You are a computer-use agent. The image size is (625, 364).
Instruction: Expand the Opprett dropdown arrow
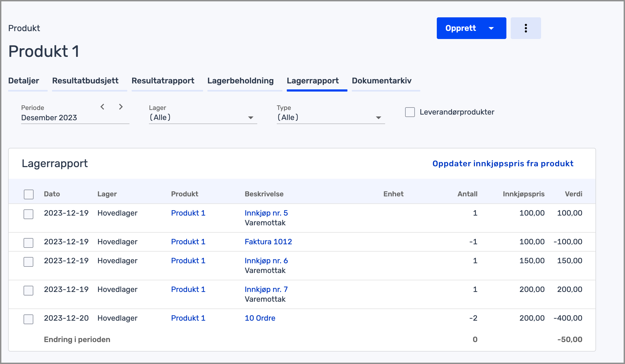coord(491,28)
